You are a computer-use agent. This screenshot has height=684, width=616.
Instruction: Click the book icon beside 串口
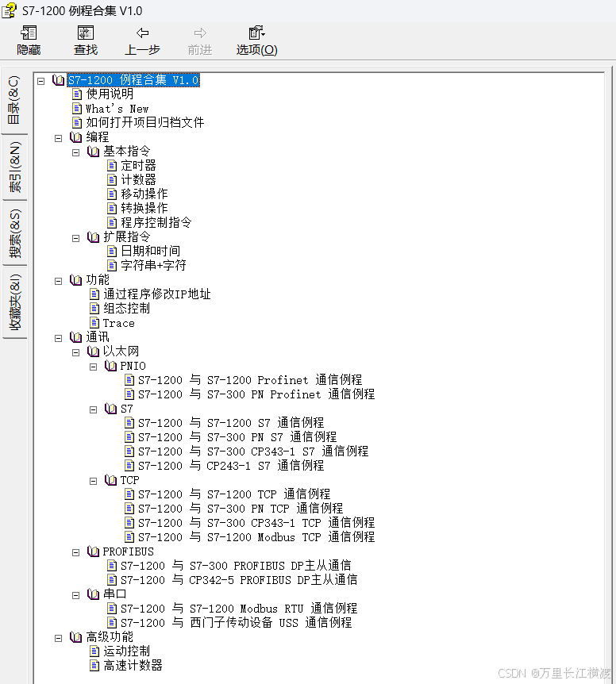click(x=93, y=594)
